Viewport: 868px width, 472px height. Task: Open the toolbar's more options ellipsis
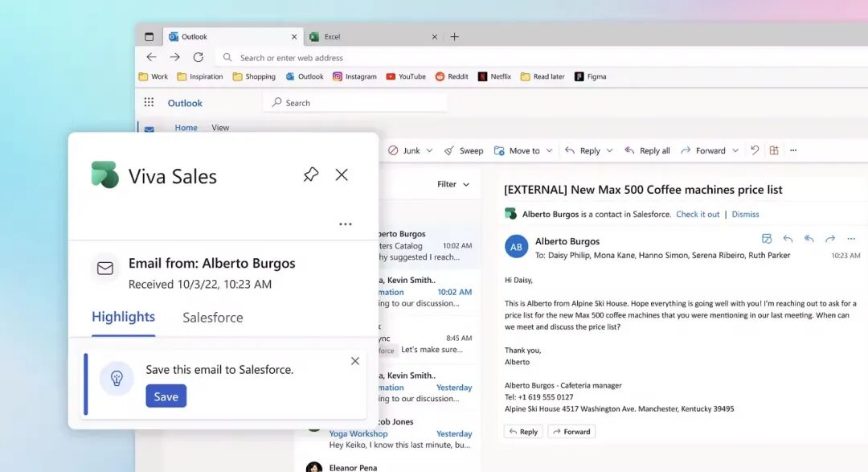(793, 150)
